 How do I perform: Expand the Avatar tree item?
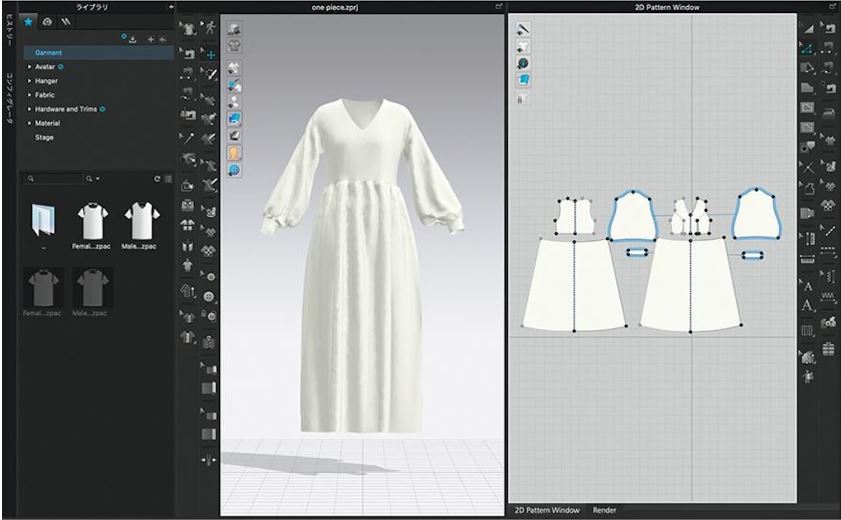coord(29,67)
